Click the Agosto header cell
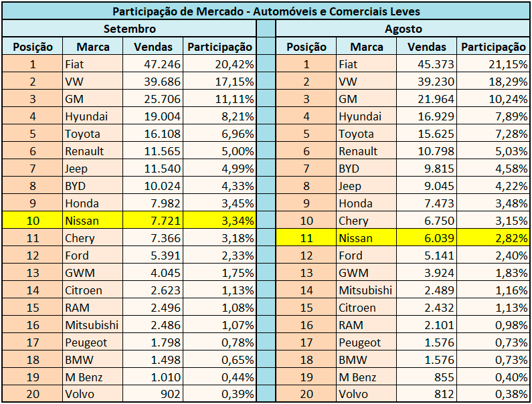This screenshot has width=532, height=404. pos(403,29)
